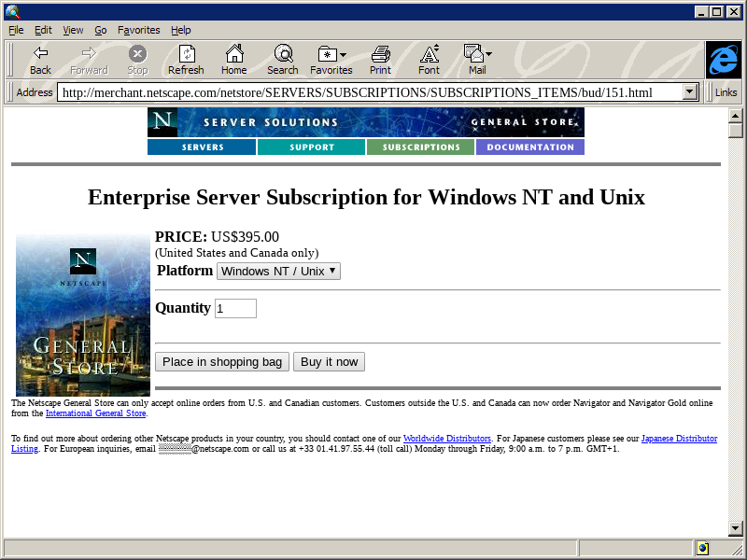Click the Refresh page icon
Image resolution: width=747 pixels, height=560 pixels.
(x=186, y=54)
